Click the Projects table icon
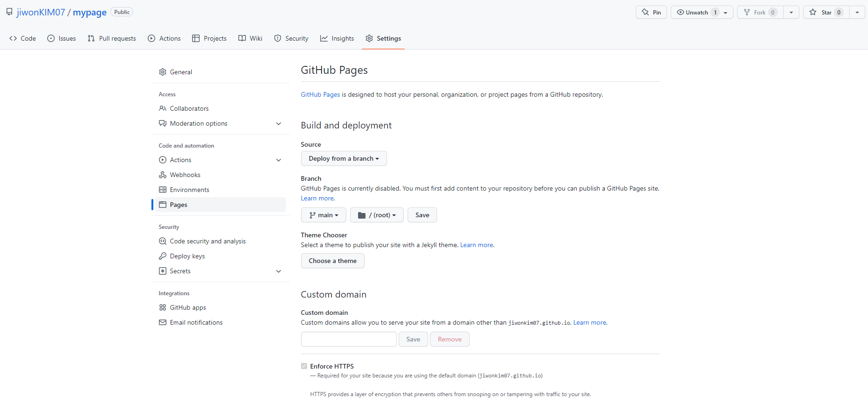The height and width of the screenshot is (398, 868). [x=196, y=38]
